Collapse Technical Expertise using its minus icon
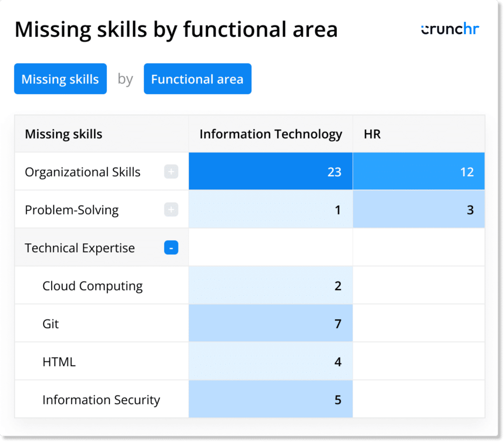 pos(171,247)
